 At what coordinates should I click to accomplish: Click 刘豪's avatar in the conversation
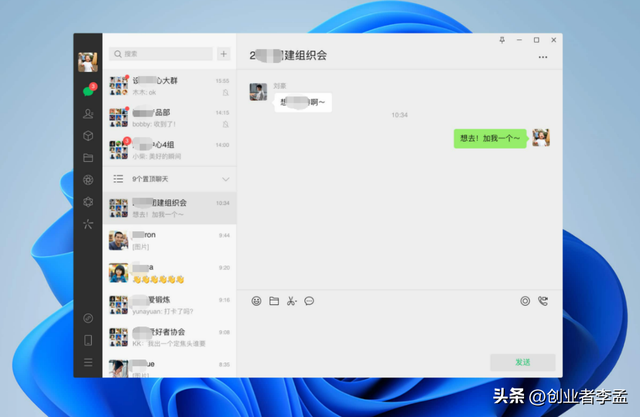click(x=258, y=92)
